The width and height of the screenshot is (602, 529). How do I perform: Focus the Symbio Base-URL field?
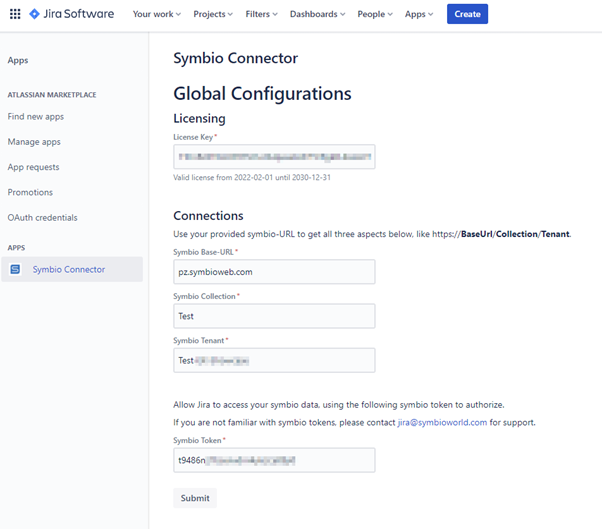point(274,272)
